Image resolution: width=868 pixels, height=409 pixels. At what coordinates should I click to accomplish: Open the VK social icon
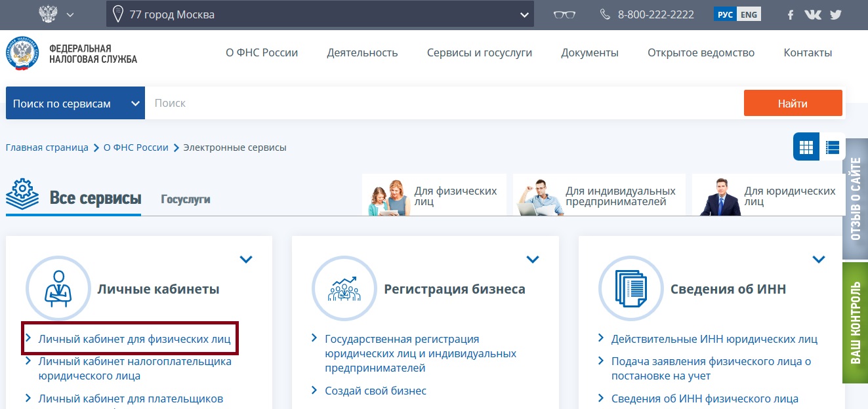pos(812,14)
